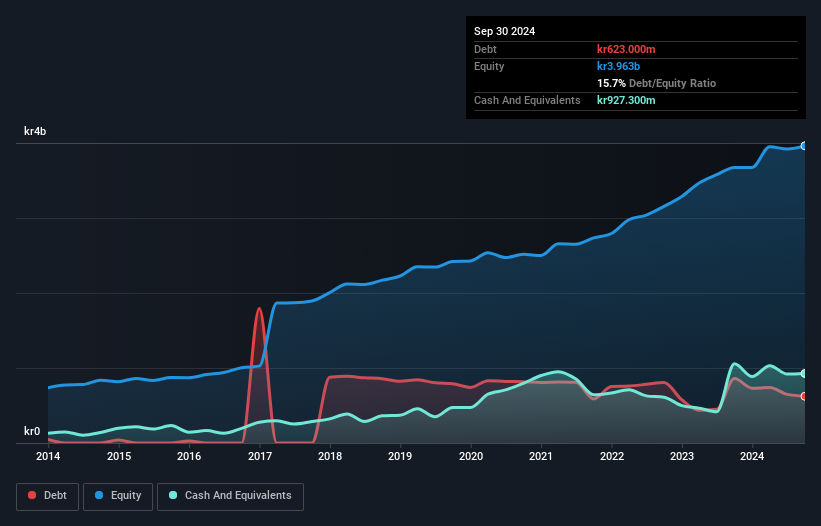Image resolution: width=821 pixels, height=526 pixels.
Task: Click the blue Equity legend dot
Action: coord(99,495)
